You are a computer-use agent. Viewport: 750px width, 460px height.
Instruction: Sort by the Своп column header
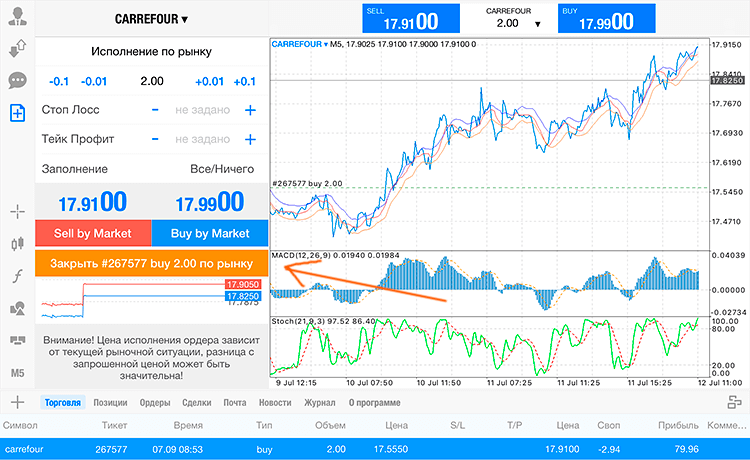tap(608, 425)
